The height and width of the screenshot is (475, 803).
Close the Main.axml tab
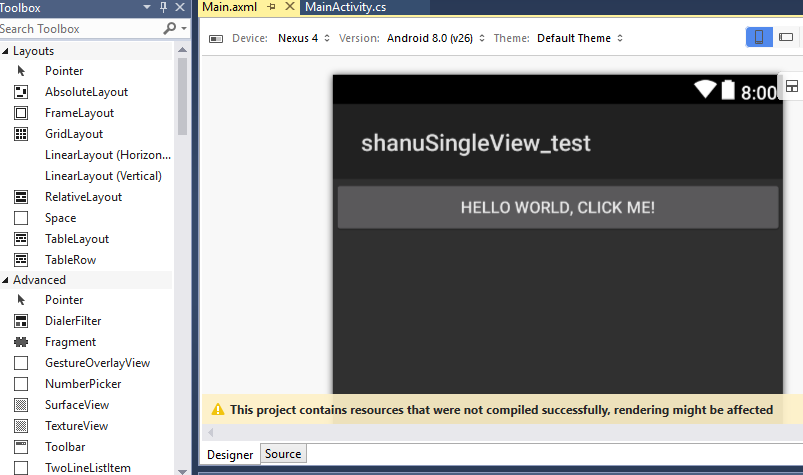point(290,7)
